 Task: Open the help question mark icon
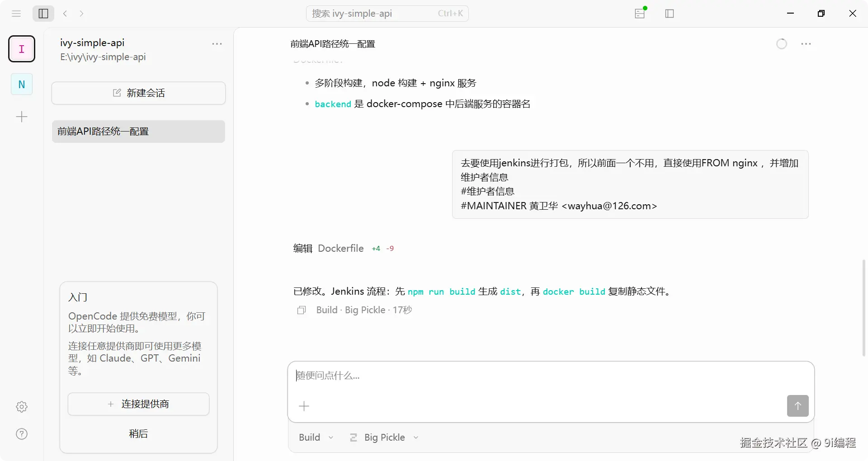coord(22,434)
